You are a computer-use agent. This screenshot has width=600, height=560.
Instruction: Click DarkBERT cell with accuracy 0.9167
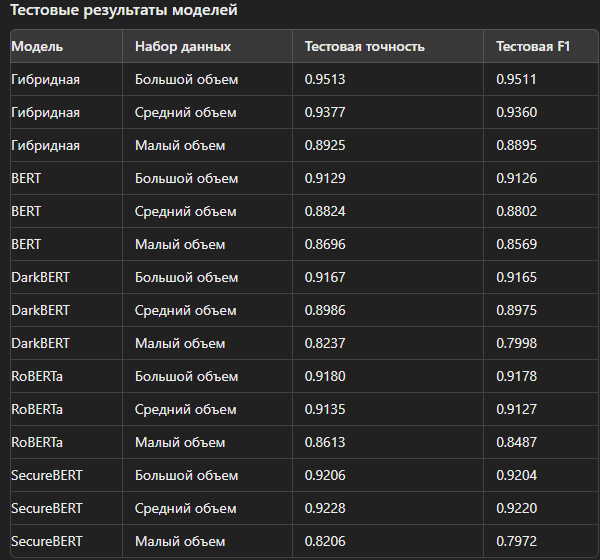tap(41, 278)
